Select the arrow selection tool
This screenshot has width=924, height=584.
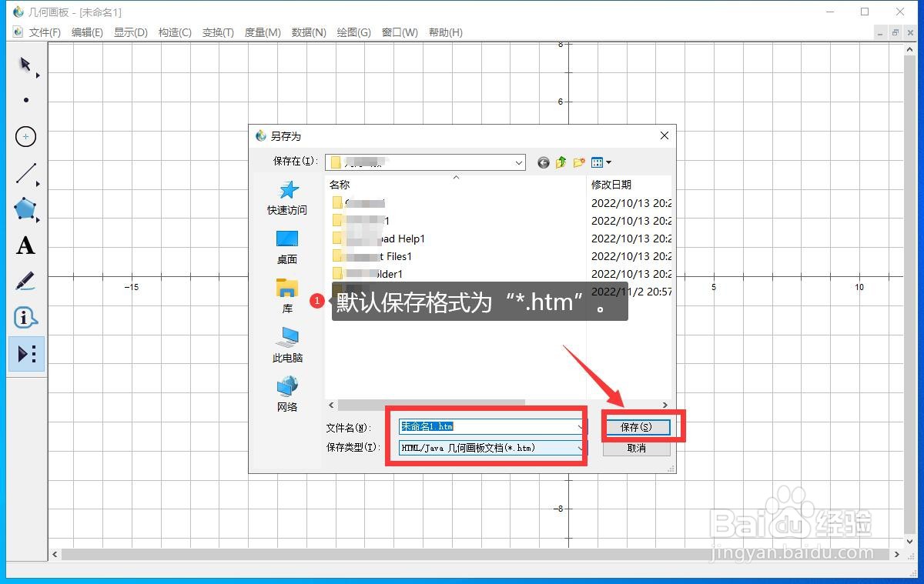[x=25, y=65]
